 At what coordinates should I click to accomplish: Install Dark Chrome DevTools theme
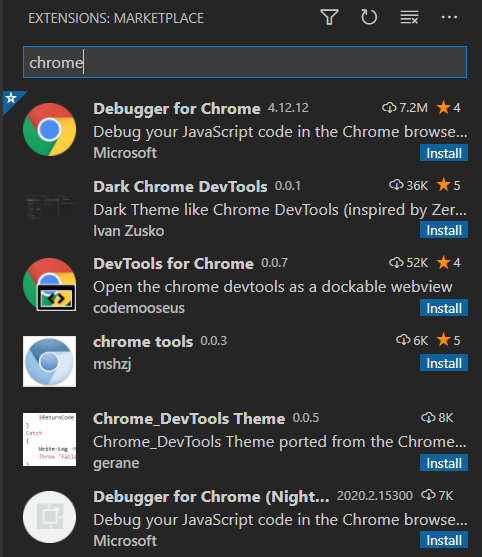click(444, 230)
